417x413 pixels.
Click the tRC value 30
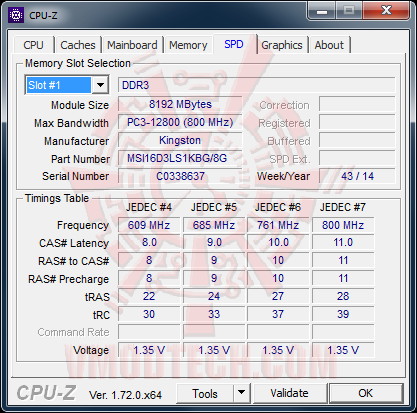pos(149,314)
